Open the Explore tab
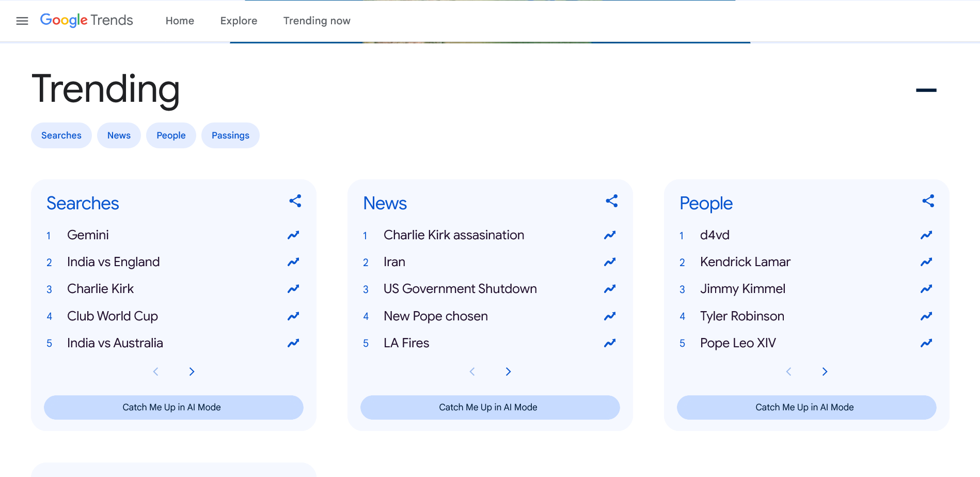This screenshot has height=477, width=980. click(239, 21)
